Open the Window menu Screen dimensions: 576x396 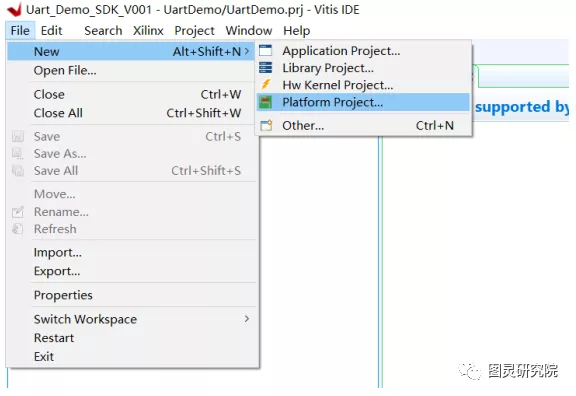pyautogui.click(x=249, y=30)
